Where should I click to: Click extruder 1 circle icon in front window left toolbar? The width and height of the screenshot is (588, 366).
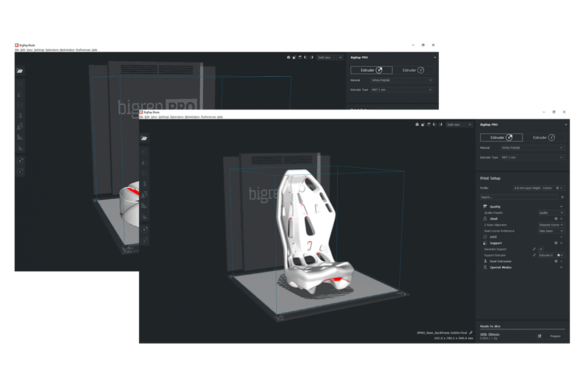click(144, 240)
